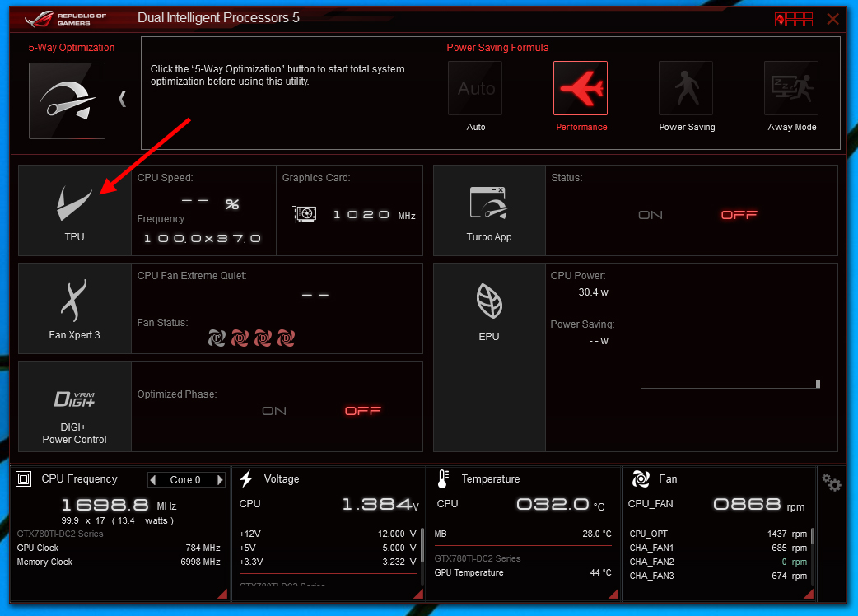Click the MB temperature row
This screenshot has width=858, height=616.
[523, 534]
